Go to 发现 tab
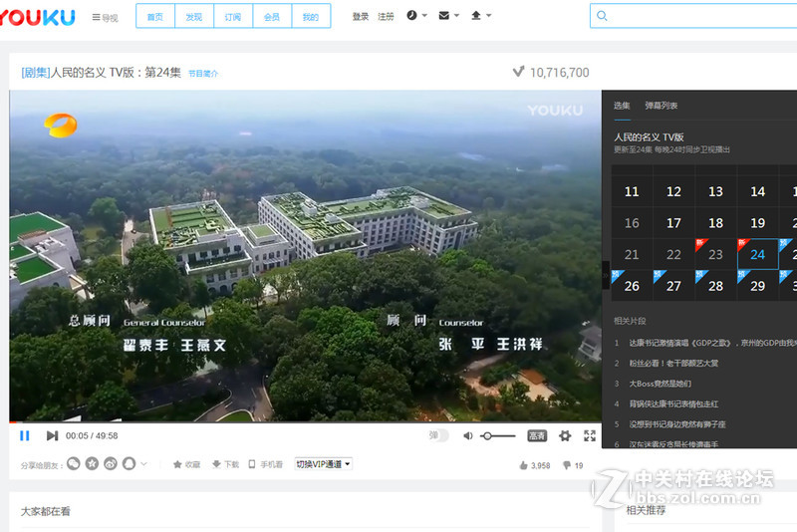The image size is (797, 532). point(194,16)
